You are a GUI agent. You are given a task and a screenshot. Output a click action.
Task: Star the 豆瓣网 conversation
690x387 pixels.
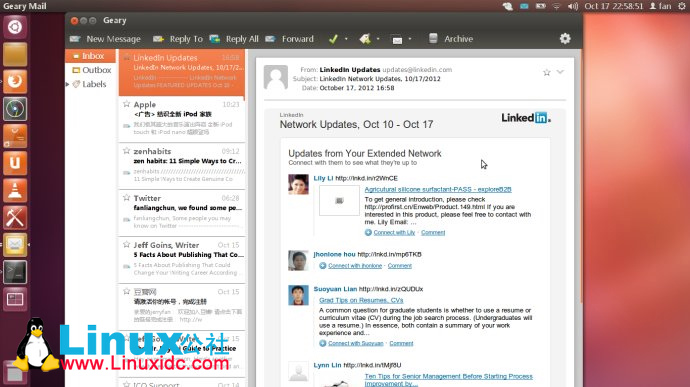coord(127,291)
